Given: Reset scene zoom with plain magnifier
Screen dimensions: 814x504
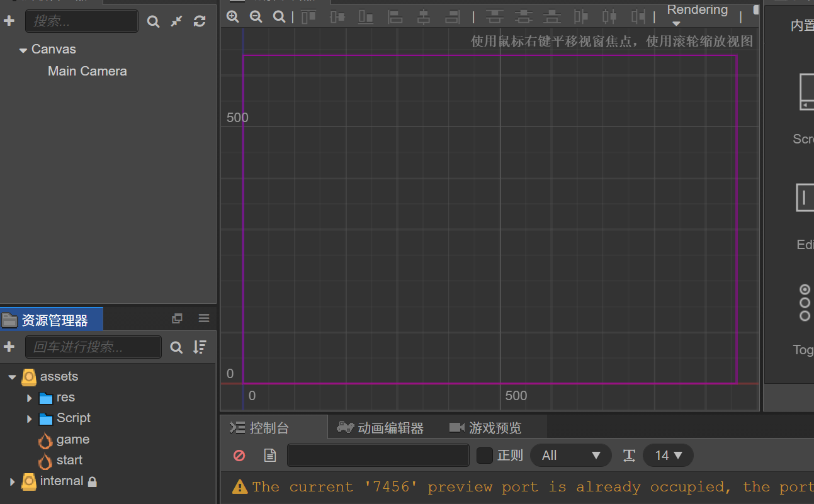Looking at the screenshot, I should pyautogui.click(x=279, y=17).
